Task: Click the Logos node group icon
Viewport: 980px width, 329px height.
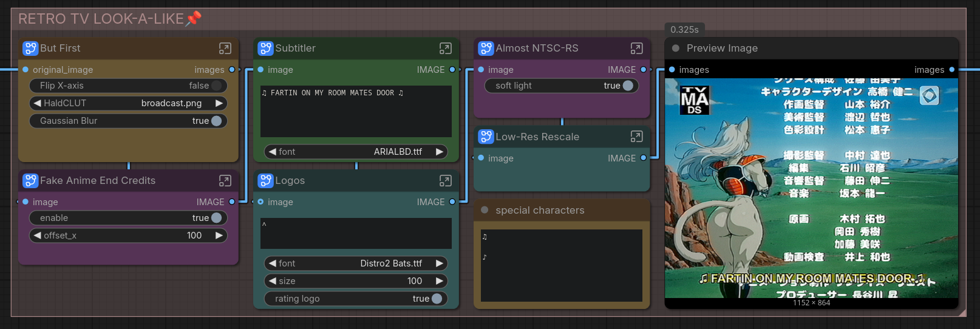Action: pyautogui.click(x=265, y=181)
